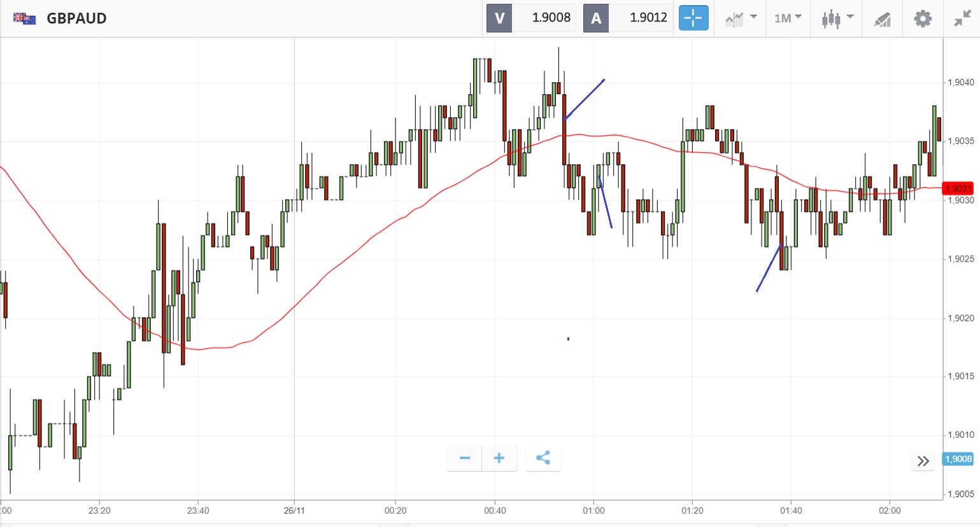Click the GBPAUD flag icon
Viewport: 980px width, 527px height.
pyautogui.click(x=25, y=18)
